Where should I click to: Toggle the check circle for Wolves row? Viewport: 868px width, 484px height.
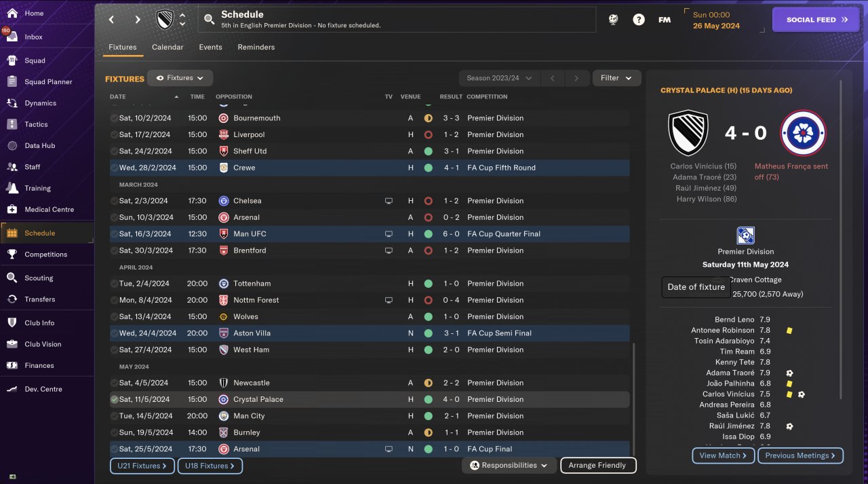114,316
